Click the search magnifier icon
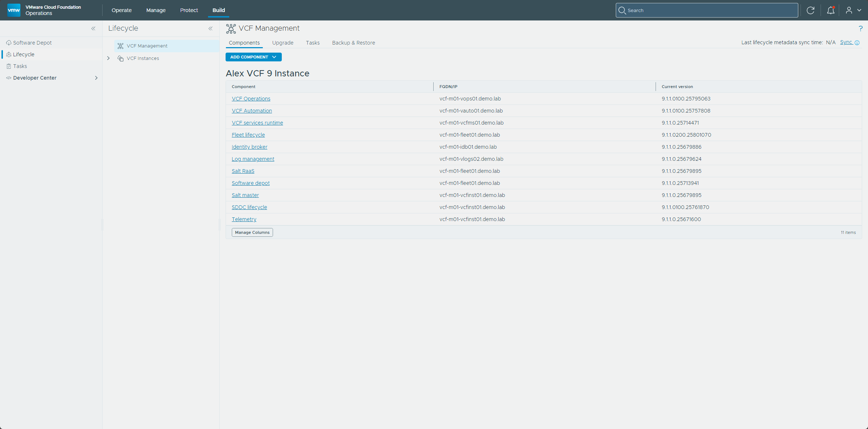The image size is (868, 429). click(622, 10)
